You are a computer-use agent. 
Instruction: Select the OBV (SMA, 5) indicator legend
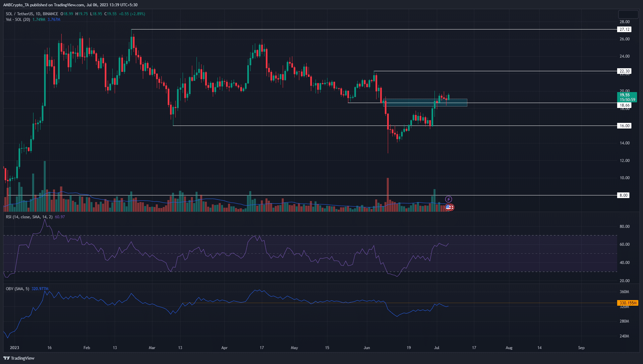[18, 289]
